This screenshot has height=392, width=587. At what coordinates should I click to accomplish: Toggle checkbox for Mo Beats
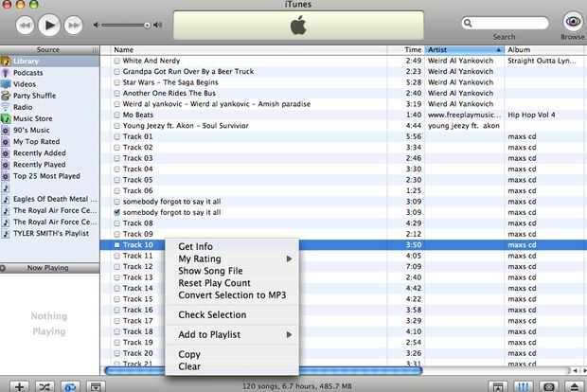click(x=116, y=115)
